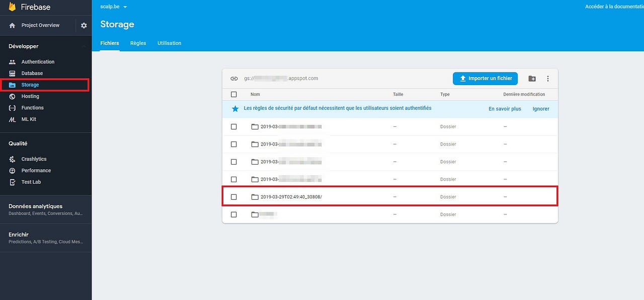Select Crashlytics under Qualité
The height and width of the screenshot is (300, 644).
[33, 159]
